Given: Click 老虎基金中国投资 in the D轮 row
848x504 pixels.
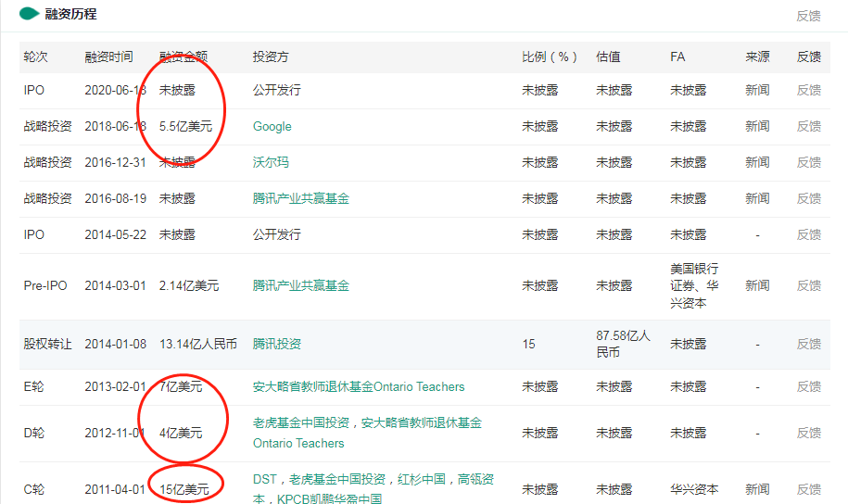Looking at the screenshot, I should pyautogui.click(x=300, y=422).
